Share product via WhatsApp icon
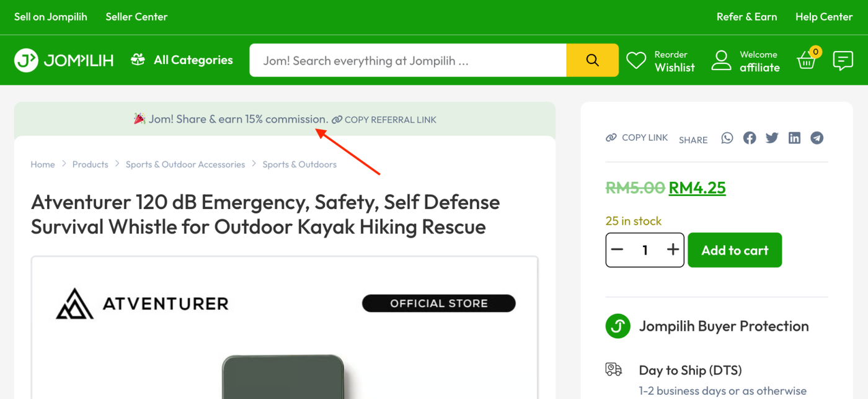Viewport: 868px width, 399px height. pos(727,138)
